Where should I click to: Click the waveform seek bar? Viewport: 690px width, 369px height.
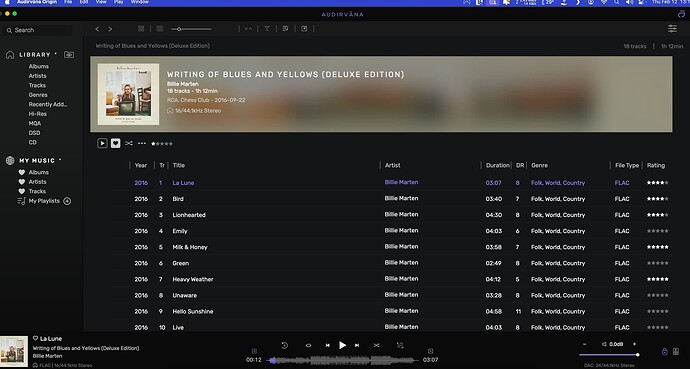point(342,360)
